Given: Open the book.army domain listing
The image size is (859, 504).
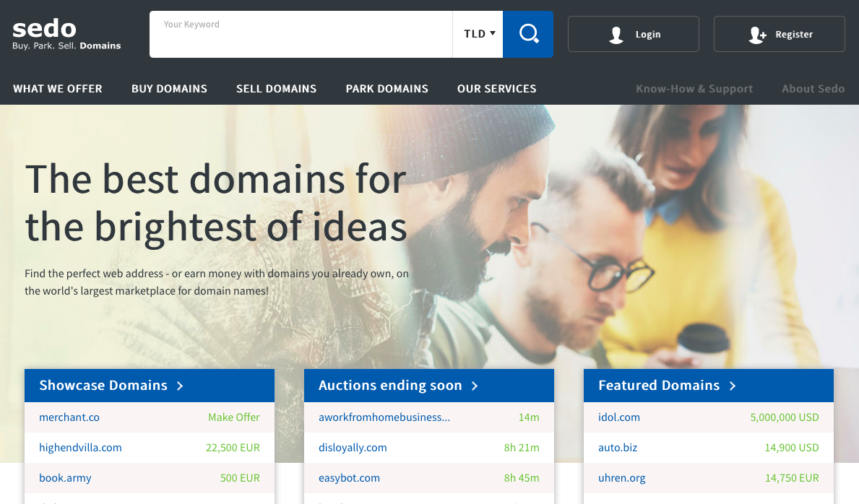Looking at the screenshot, I should click(65, 478).
